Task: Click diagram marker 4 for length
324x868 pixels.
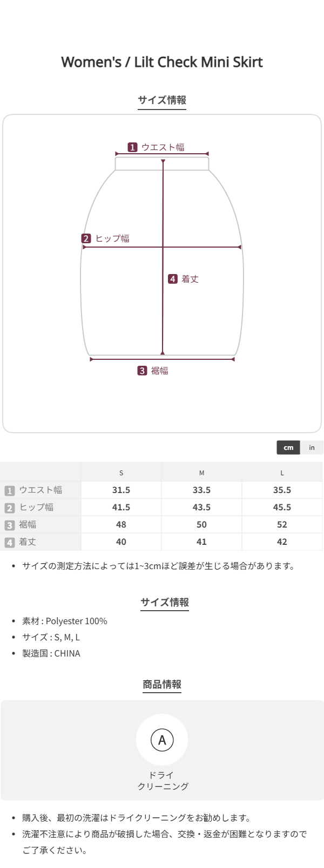Action: point(173,279)
